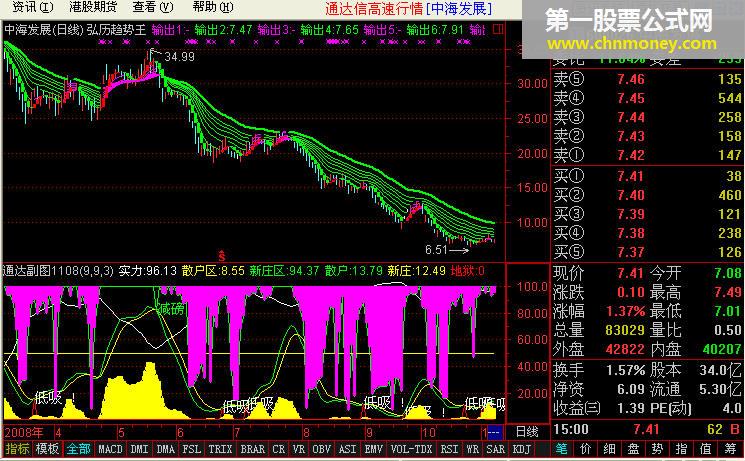
Task: Select the 买③ 7.39 bid row
Action: pos(647,214)
